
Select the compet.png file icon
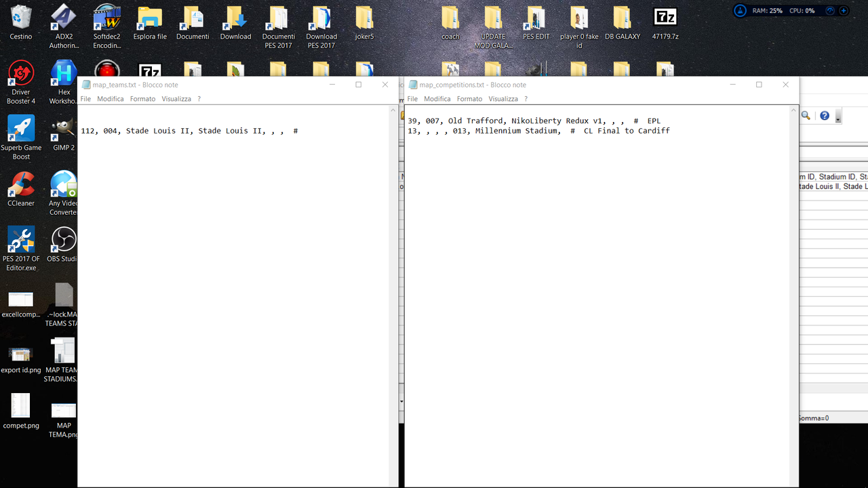21,411
